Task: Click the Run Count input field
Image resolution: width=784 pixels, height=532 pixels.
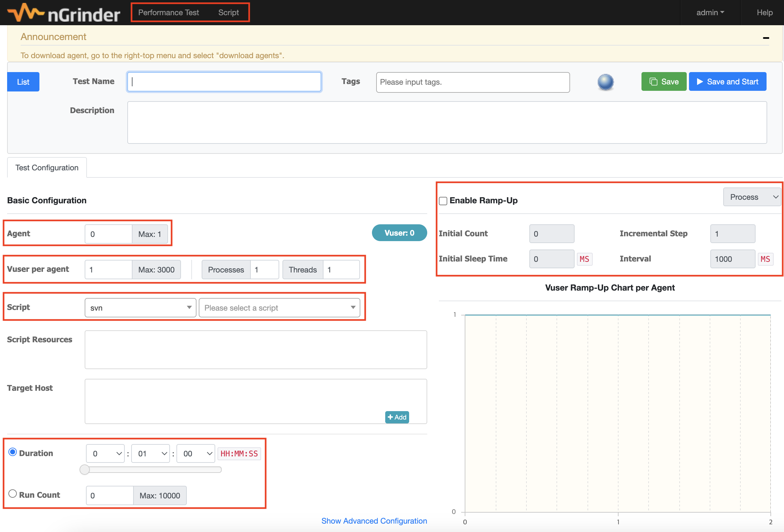Action: [x=110, y=495]
